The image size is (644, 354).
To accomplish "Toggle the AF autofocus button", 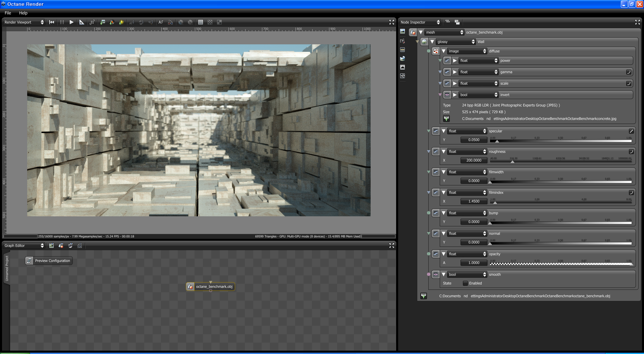I will 161,22.
